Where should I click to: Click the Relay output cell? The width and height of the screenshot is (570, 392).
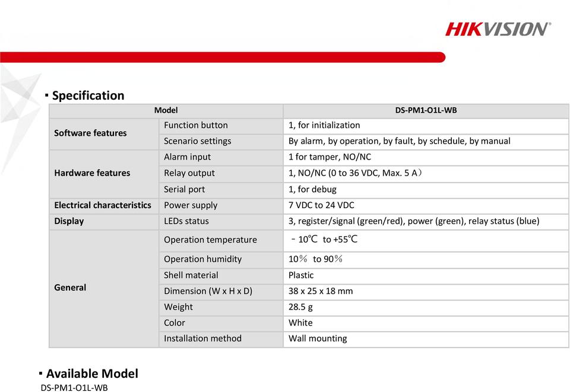tap(221, 173)
